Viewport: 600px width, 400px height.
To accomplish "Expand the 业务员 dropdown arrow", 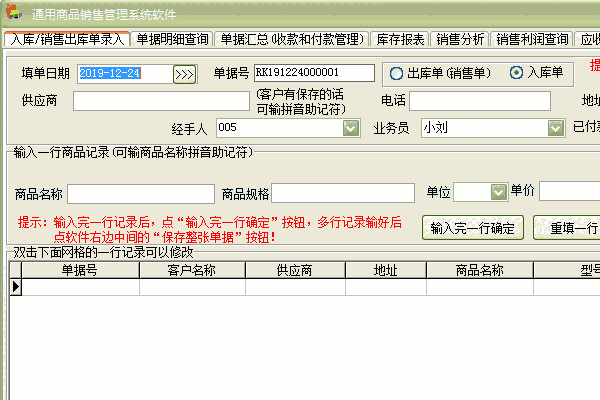I will 556,128.
